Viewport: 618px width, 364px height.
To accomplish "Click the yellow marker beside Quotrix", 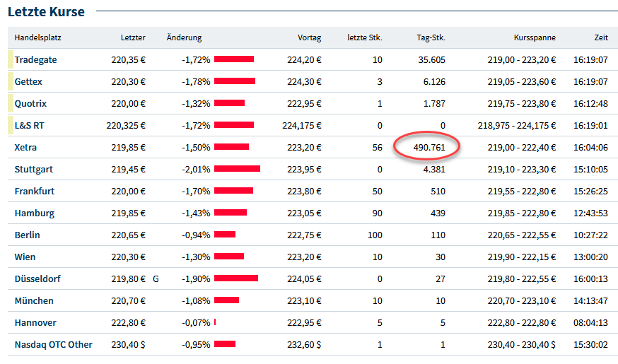I will pyautogui.click(x=10, y=104).
